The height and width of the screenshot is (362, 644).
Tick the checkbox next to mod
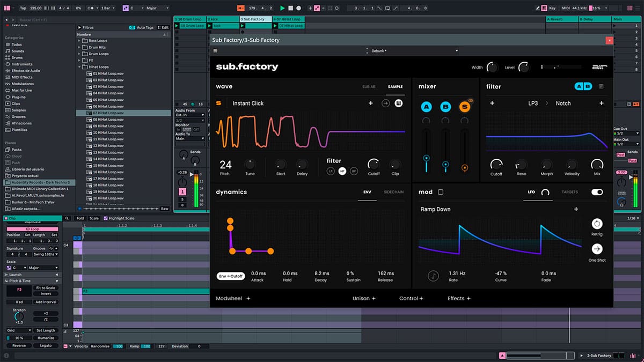(x=441, y=192)
